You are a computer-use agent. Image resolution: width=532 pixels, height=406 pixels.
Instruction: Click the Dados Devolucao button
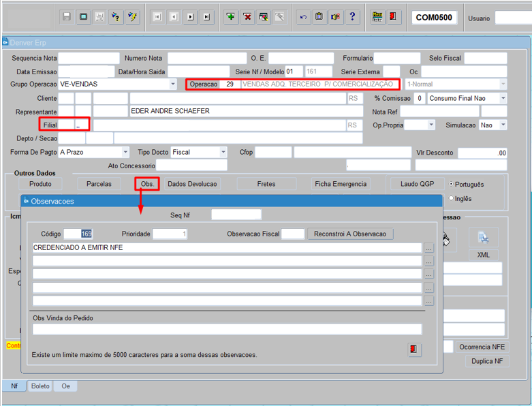pyautogui.click(x=192, y=184)
